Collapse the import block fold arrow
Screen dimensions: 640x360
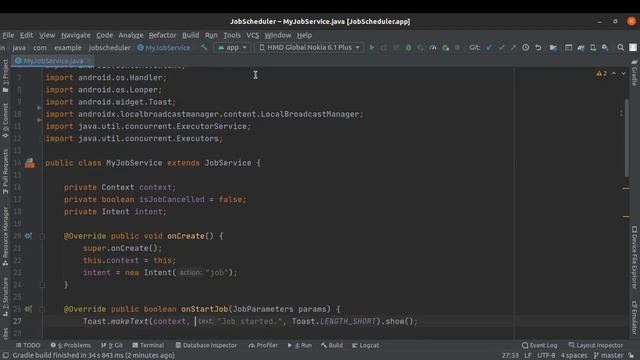coord(40,108)
